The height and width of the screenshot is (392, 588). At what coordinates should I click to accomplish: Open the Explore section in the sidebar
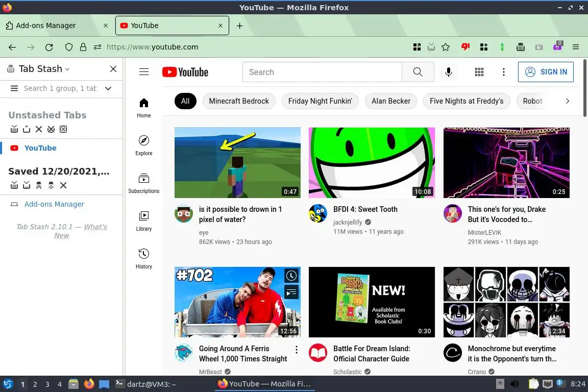pyautogui.click(x=144, y=145)
